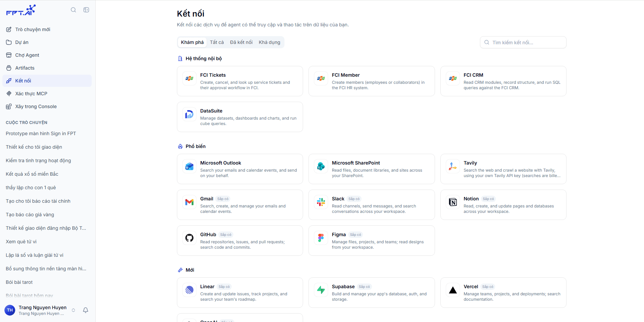The width and height of the screenshot is (644, 322).
Task: Open the FPT.AI logo home
Action: pos(21,10)
